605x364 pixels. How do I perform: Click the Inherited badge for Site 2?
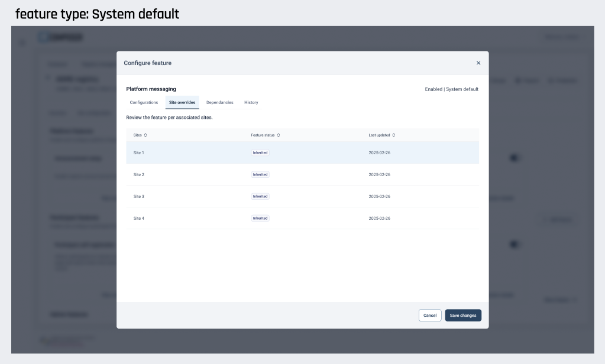260,175
